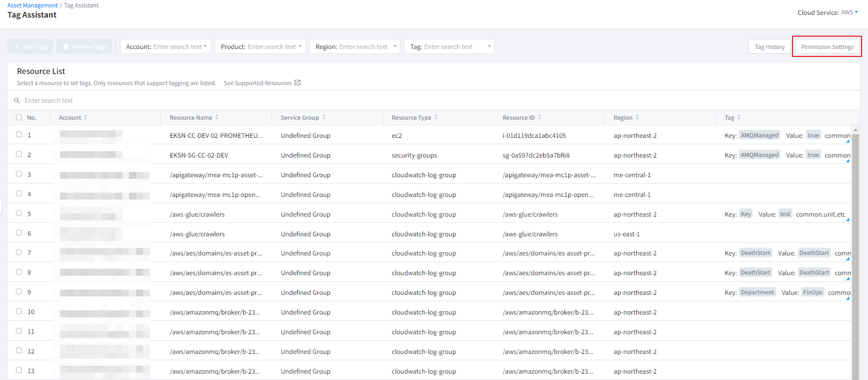Sort by the Resource Type column sort icon
The height and width of the screenshot is (380, 868).
[436, 118]
